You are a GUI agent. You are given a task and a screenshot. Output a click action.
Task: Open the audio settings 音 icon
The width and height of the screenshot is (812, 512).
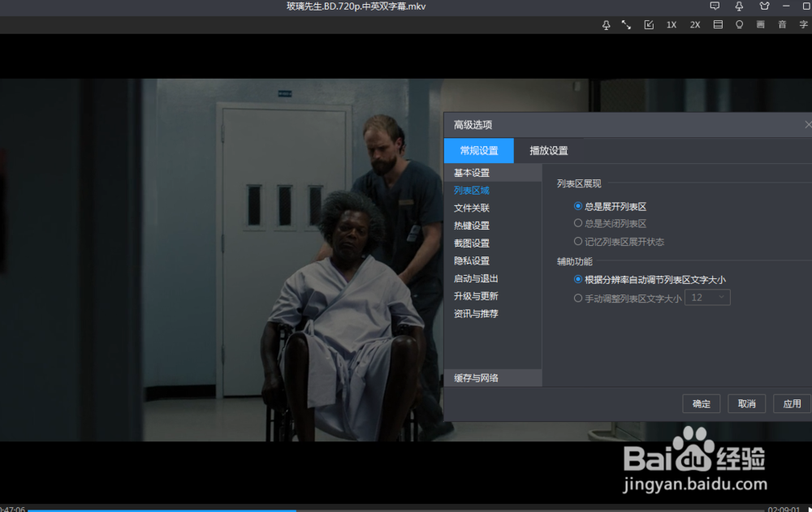coord(782,24)
